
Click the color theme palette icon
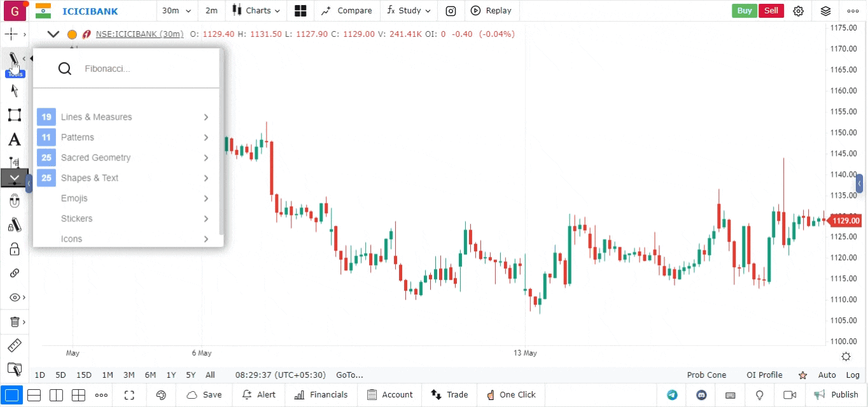[161, 395]
